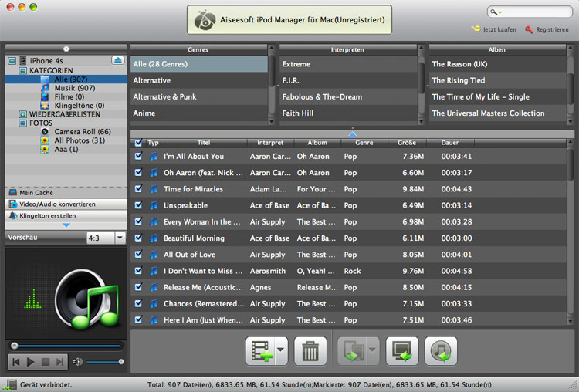Open Aaa (1) photo album
Image resolution: width=579 pixels, height=392 pixels.
pyautogui.click(x=66, y=150)
